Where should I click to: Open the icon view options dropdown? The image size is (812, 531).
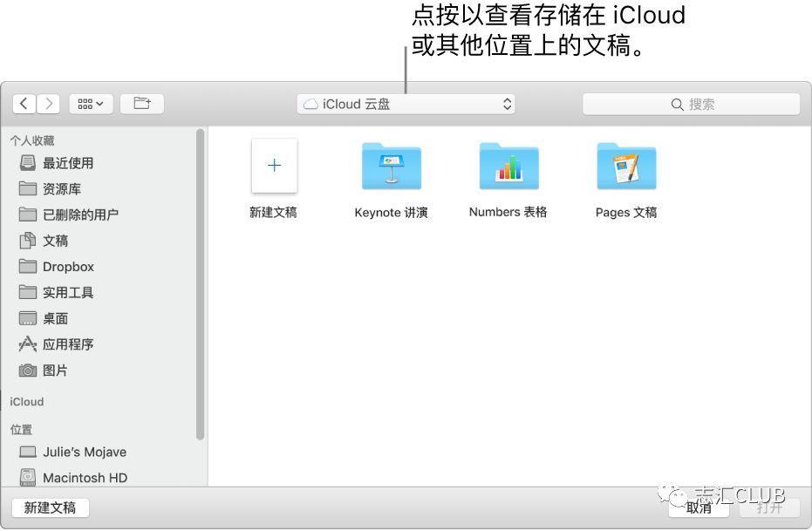91,104
